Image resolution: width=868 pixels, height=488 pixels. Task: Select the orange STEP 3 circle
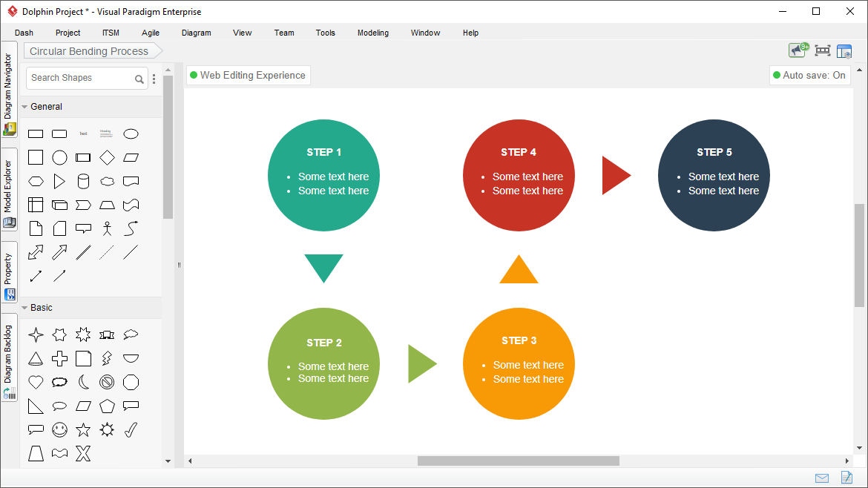pyautogui.click(x=519, y=363)
